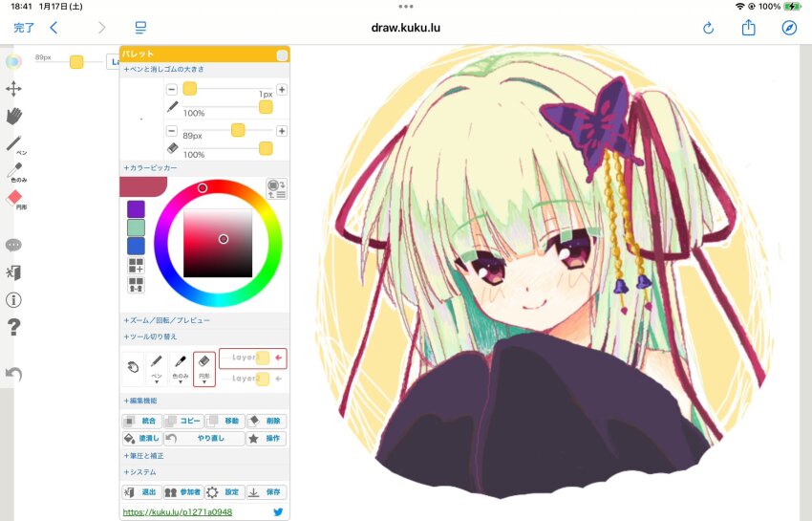This screenshot has width=812, height=521.
Task: Increase eraser size with plus button
Action: click(x=282, y=131)
